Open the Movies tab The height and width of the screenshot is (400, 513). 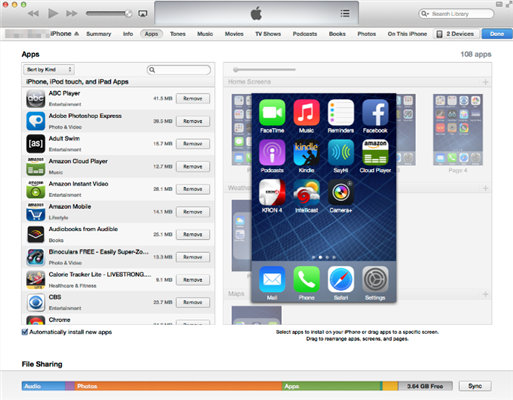coord(234,34)
